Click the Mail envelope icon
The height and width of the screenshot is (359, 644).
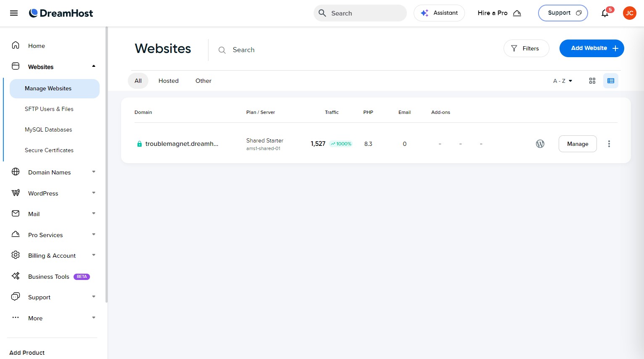tap(16, 213)
